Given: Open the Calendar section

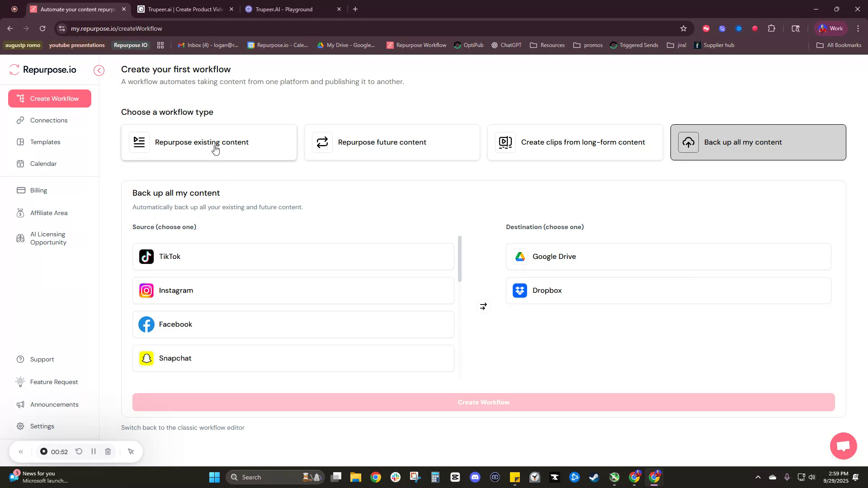Looking at the screenshot, I should [x=43, y=164].
